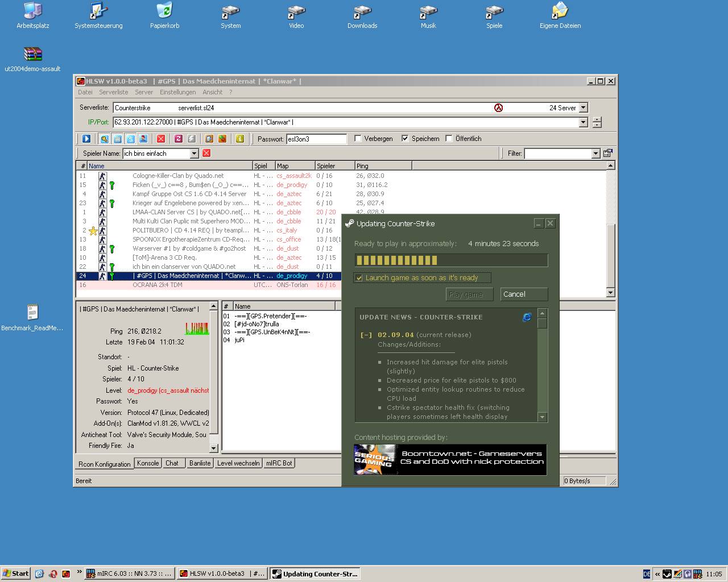The height and width of the screenshot is (582, 728).
Task: Click the blue play/connect icon in HLSW toolbar
Action: coord(86,139)
